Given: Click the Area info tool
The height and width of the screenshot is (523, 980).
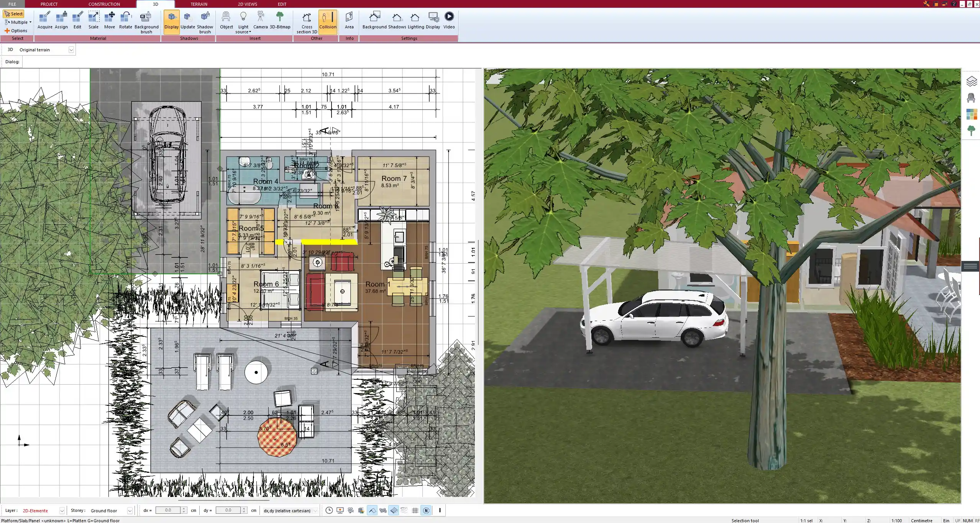Looking at the screenshot, I should [x=349, y=21].
